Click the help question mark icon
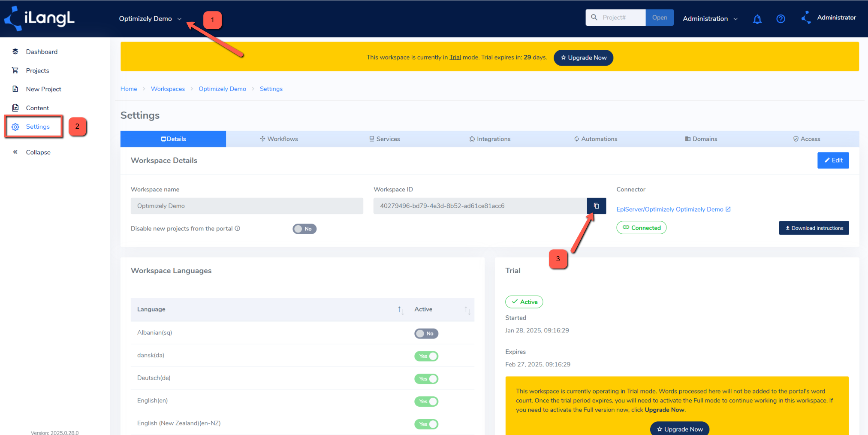Image resolution: width=868 pixels, height=435 pixels. tap(781, 19)
